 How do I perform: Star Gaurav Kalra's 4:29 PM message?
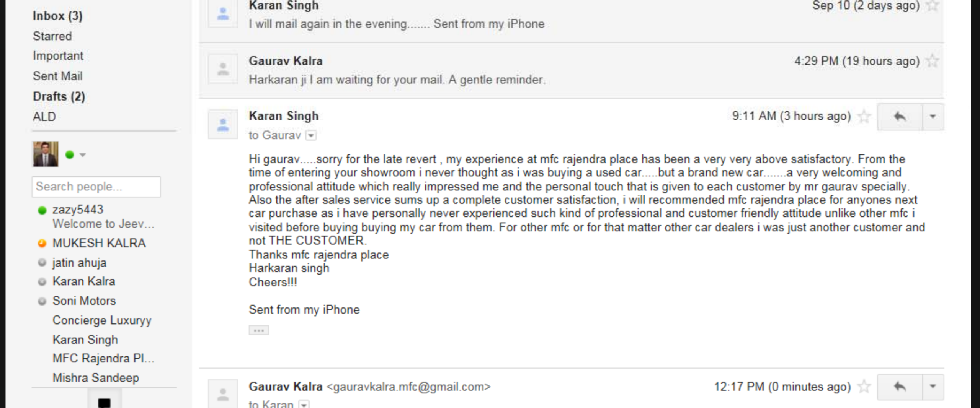[x=932, y=61]
